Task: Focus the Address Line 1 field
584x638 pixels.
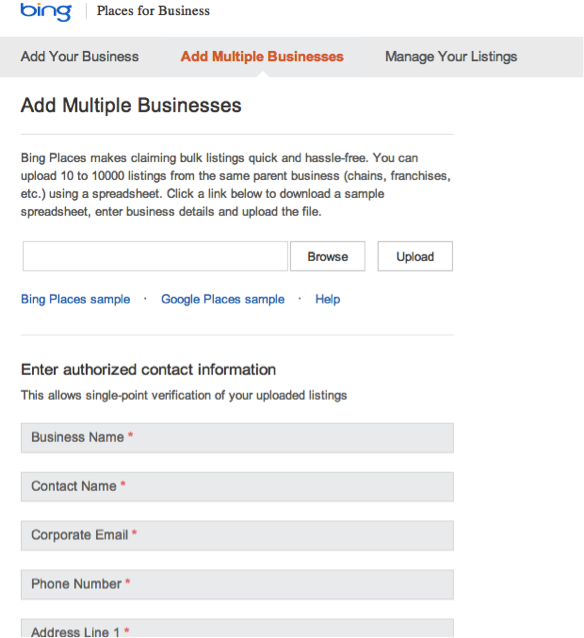Action: (x=237, y=628)
